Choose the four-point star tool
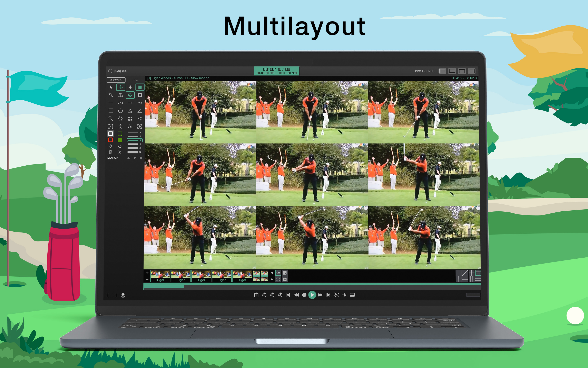 [x=130, y=87]
